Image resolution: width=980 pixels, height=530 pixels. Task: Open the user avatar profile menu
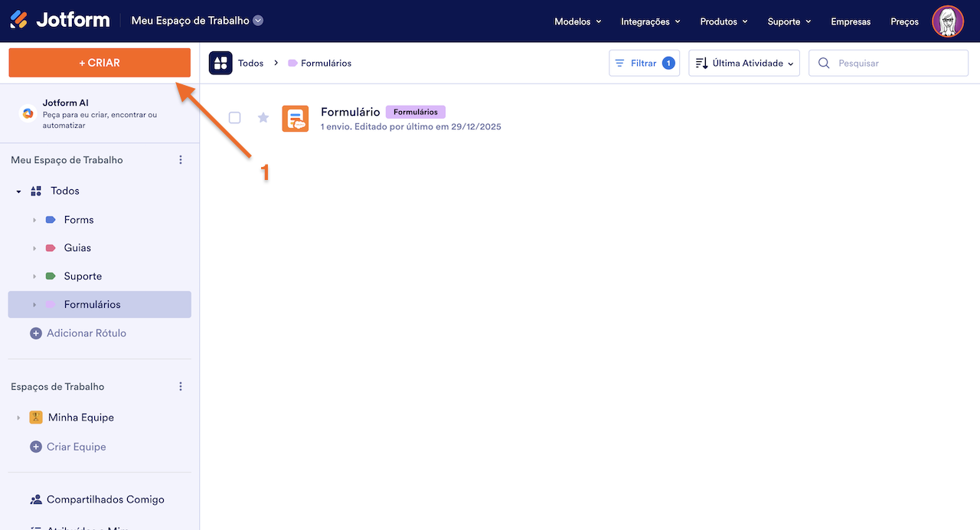947,21
